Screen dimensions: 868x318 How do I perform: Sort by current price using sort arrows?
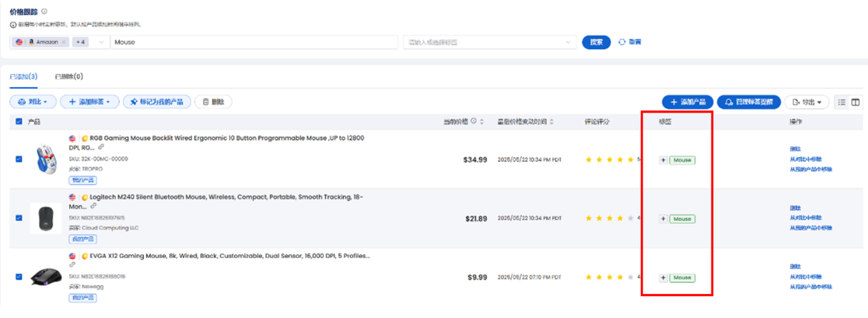(482, 122)
